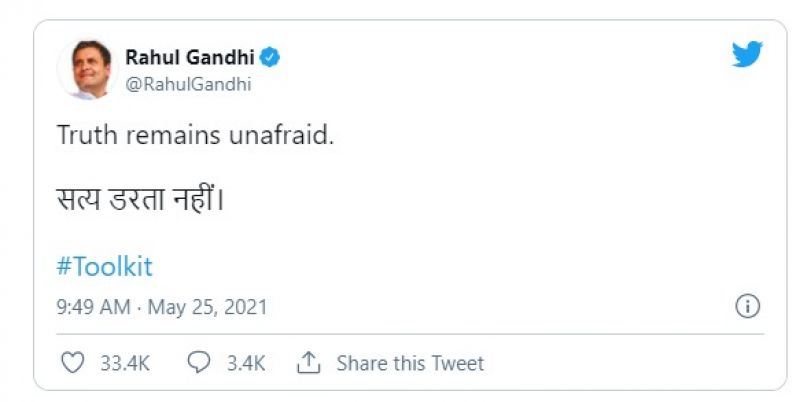Viewport: 800px width, 402px height.
Task: Open Rahul Gandhi's profile photo
Action: pyautogui.click(x=87, y=70)
